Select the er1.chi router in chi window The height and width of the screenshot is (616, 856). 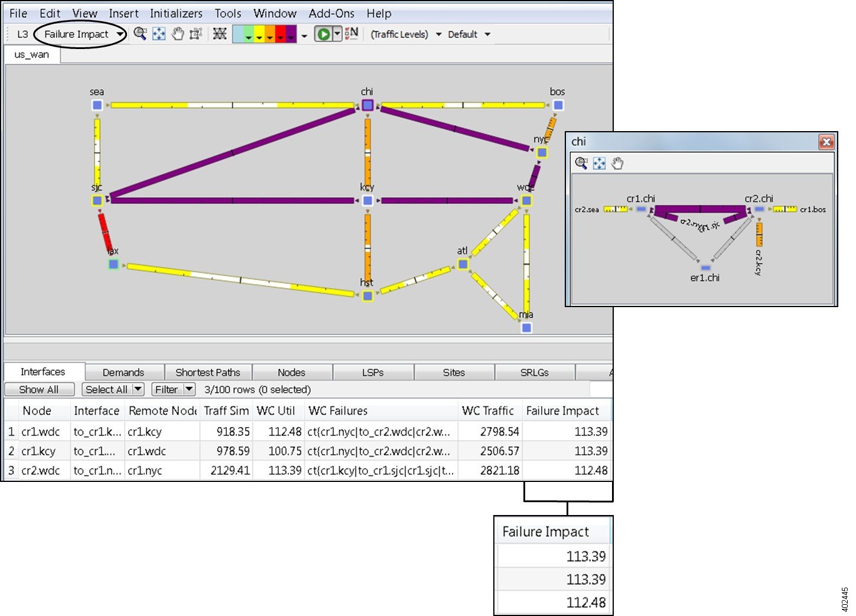705,268
